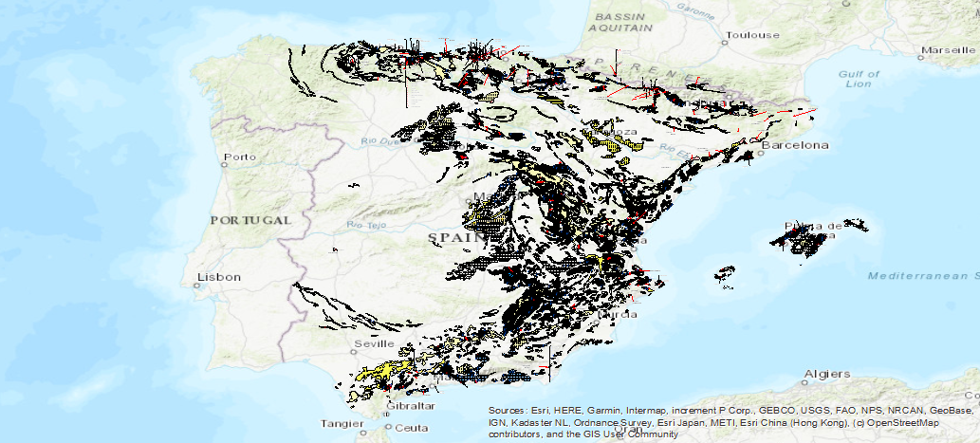Select the Toulouse city label
Viewport: 980px width, 443px height.
(x=752, y=35)
